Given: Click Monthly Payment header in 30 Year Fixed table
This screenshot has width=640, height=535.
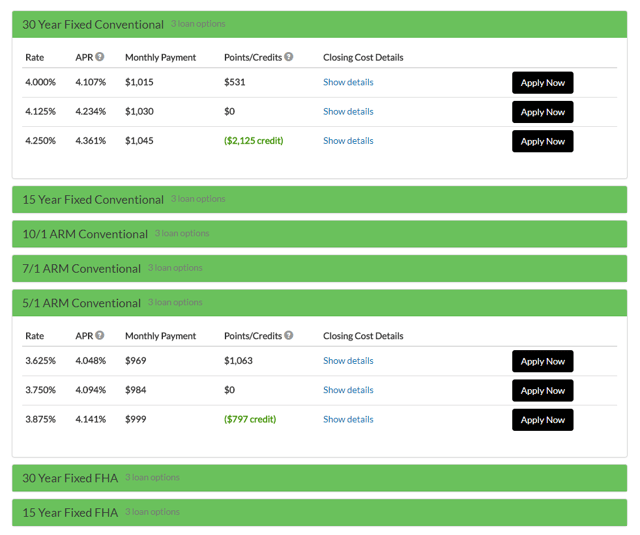Looking at the screenshot, I should coord(160,58).
